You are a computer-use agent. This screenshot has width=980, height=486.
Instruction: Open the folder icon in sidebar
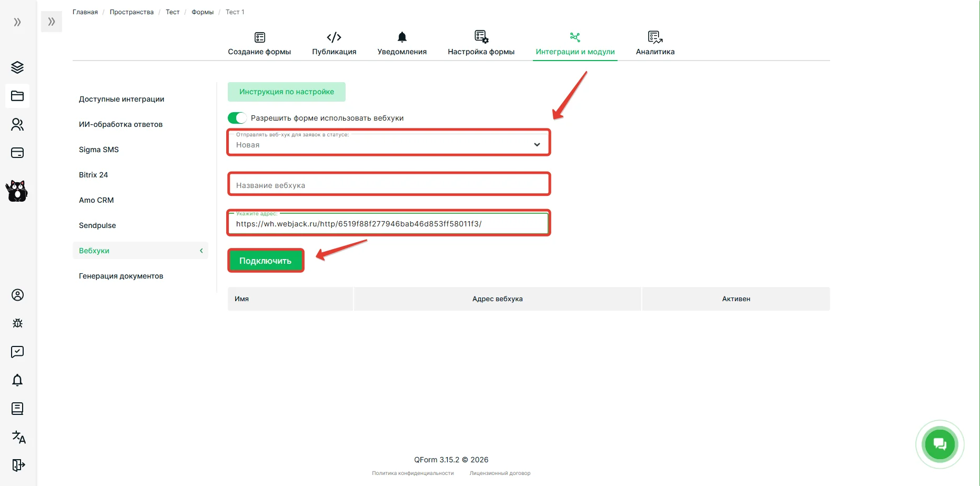click(17, 96)
